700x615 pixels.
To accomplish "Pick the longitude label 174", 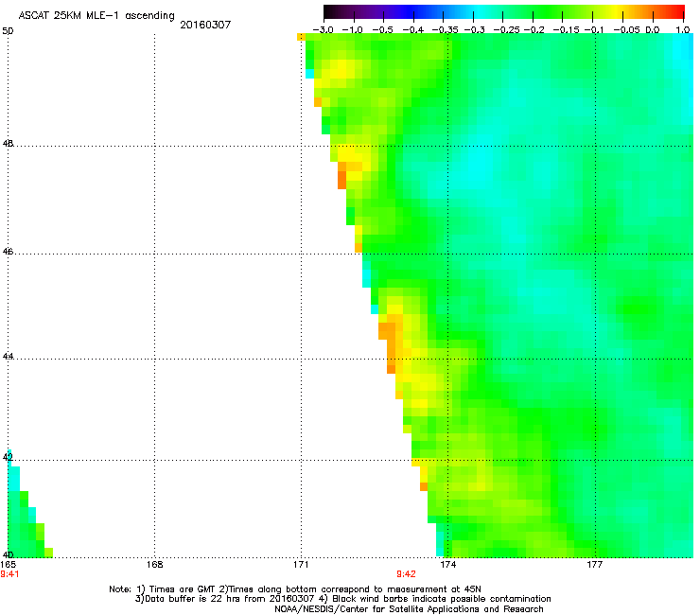I will (448, 565).
